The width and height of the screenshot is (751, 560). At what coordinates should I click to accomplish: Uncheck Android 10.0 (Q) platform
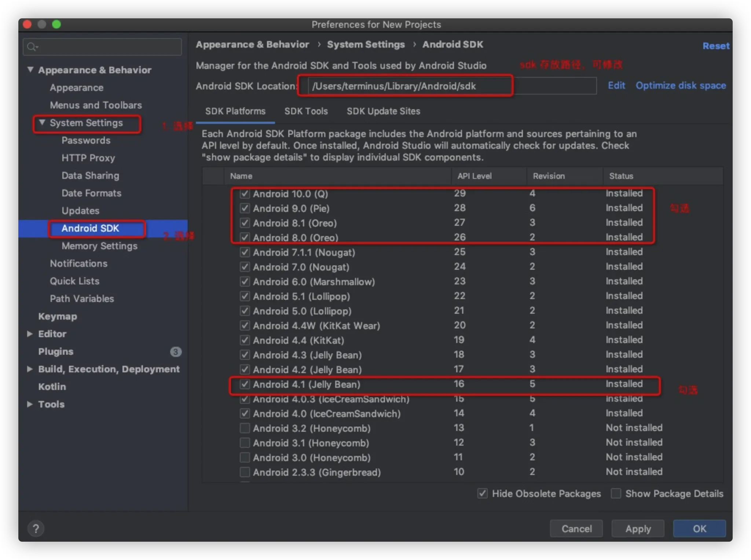click(x=245, y=194)
